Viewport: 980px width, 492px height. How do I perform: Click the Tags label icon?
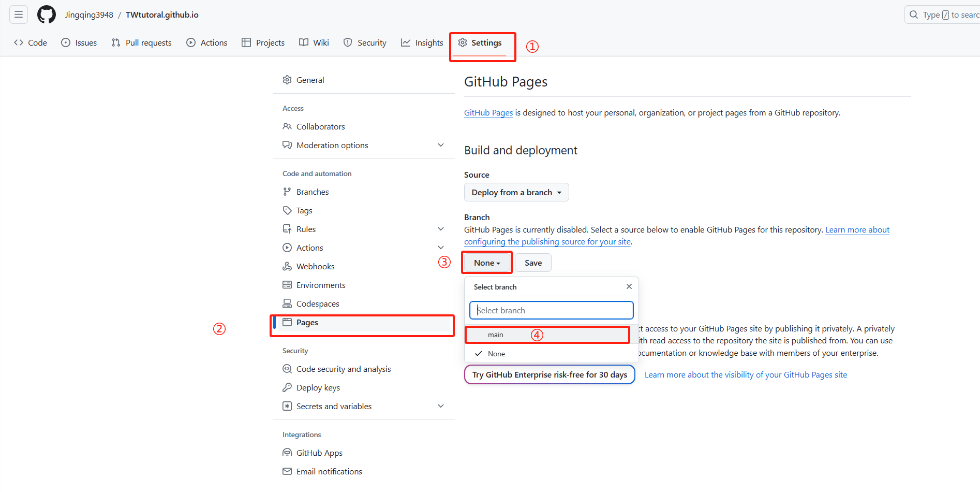287,210
